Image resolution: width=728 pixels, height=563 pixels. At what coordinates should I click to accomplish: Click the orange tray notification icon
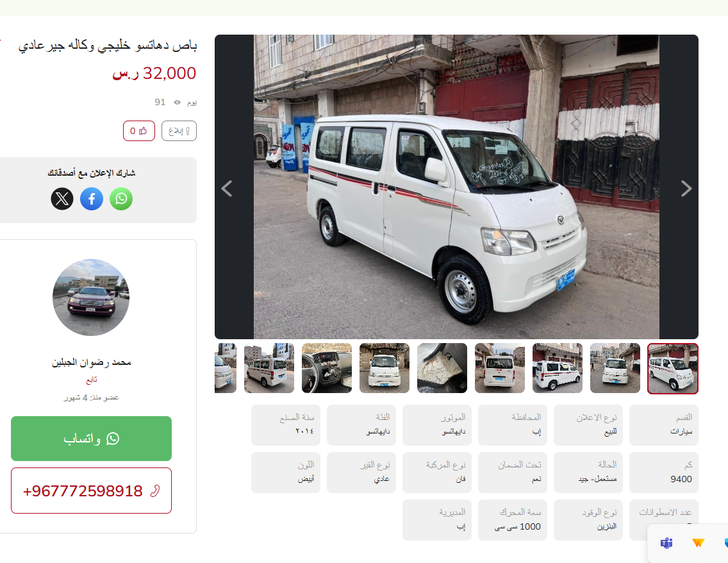[698, 542]
